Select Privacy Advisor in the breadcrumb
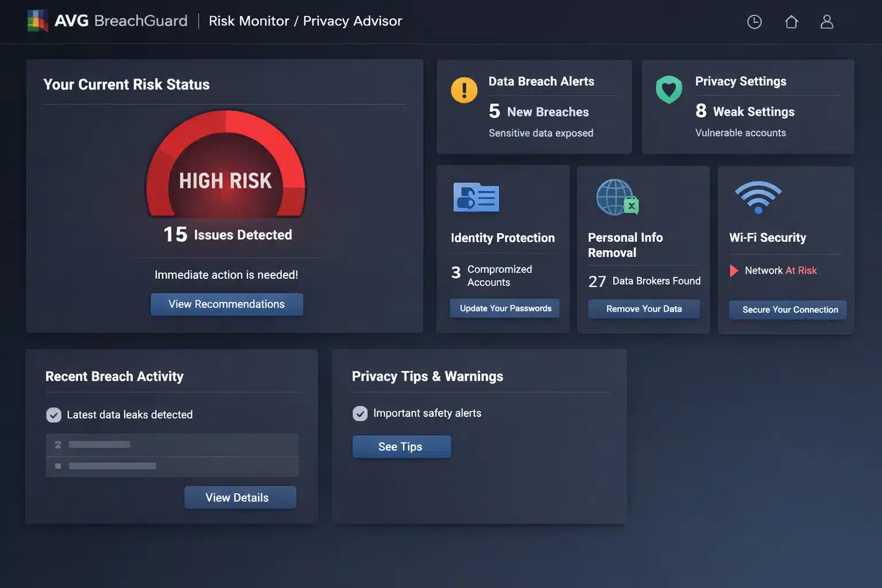This screenshot has width=882, height=588. tap(353, 21)
